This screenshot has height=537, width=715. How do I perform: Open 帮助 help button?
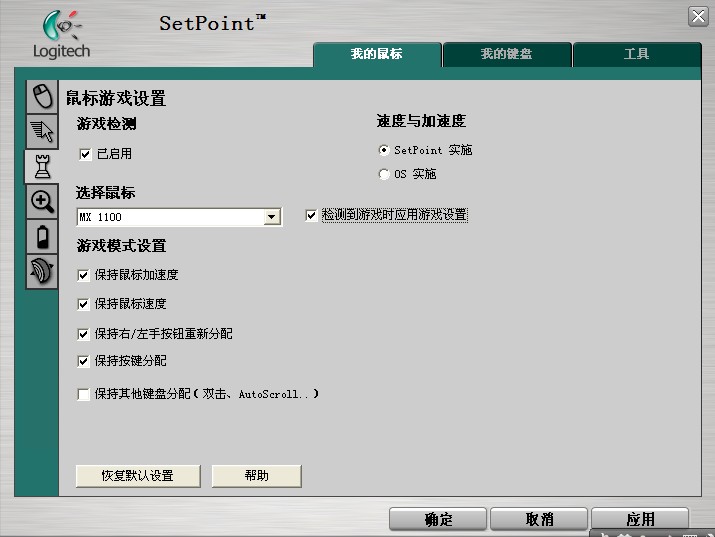(x=256, y=476)
